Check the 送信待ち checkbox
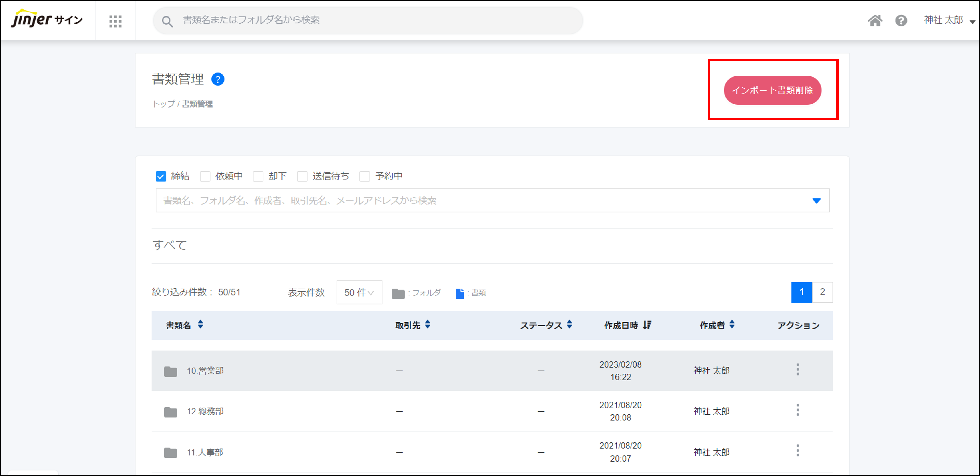This screenshot has width=980, height=476. click(x=302, y=176)
